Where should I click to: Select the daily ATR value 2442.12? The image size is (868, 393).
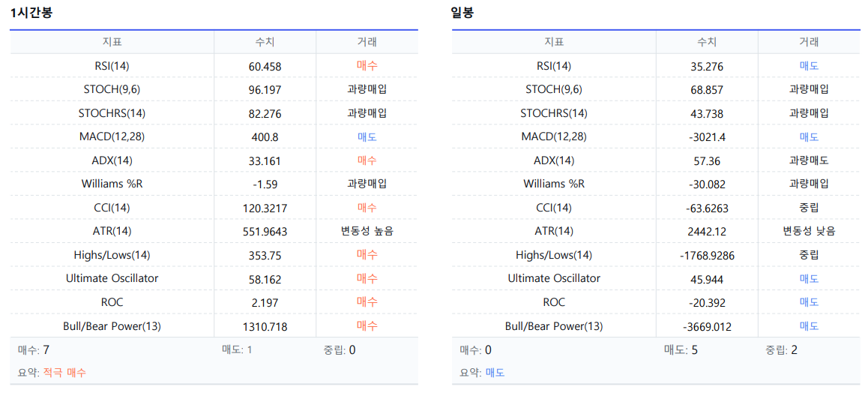click(707, 232)
